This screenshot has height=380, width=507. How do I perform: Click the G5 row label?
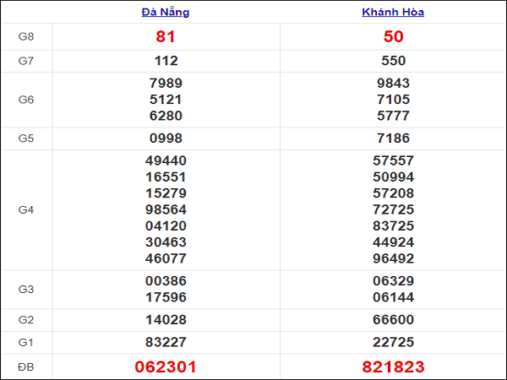click(26, 138)
